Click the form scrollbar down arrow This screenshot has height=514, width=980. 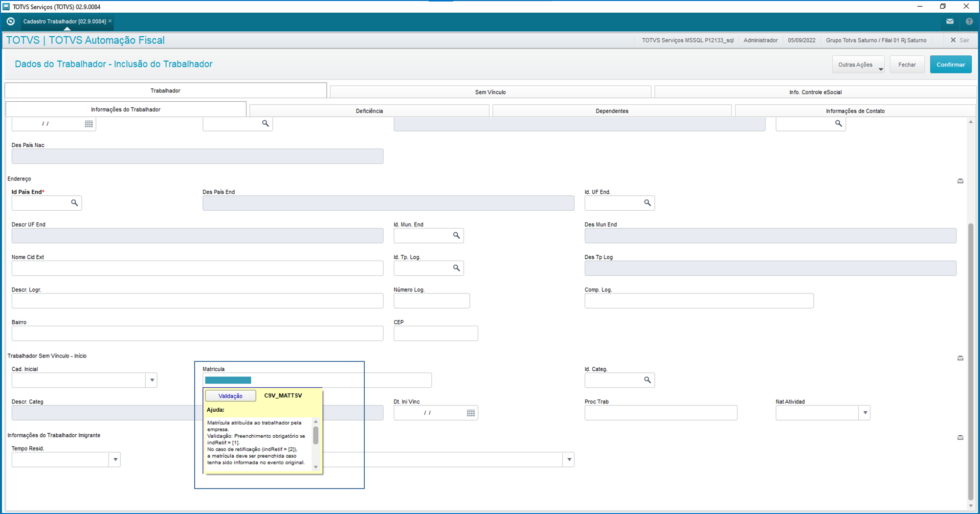971,506
